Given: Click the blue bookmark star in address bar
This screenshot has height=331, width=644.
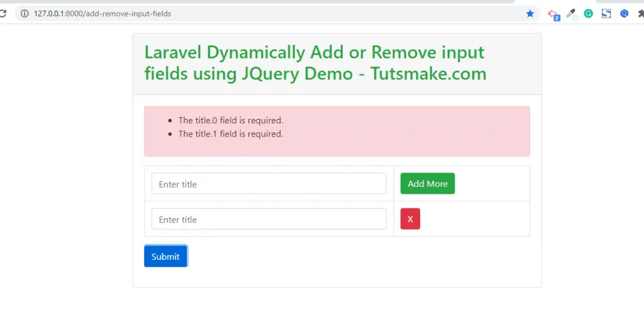Looking at the screenshot, I should click(530, 14).
